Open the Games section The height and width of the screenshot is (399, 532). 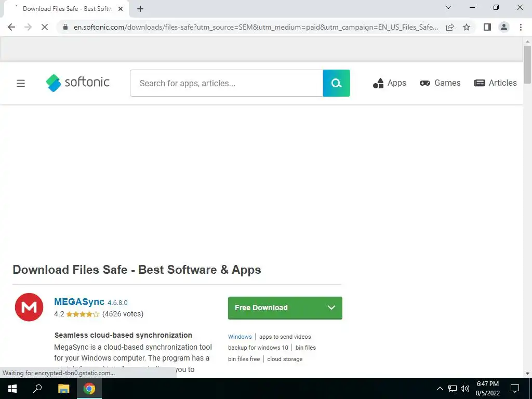(x=440, y=83)
